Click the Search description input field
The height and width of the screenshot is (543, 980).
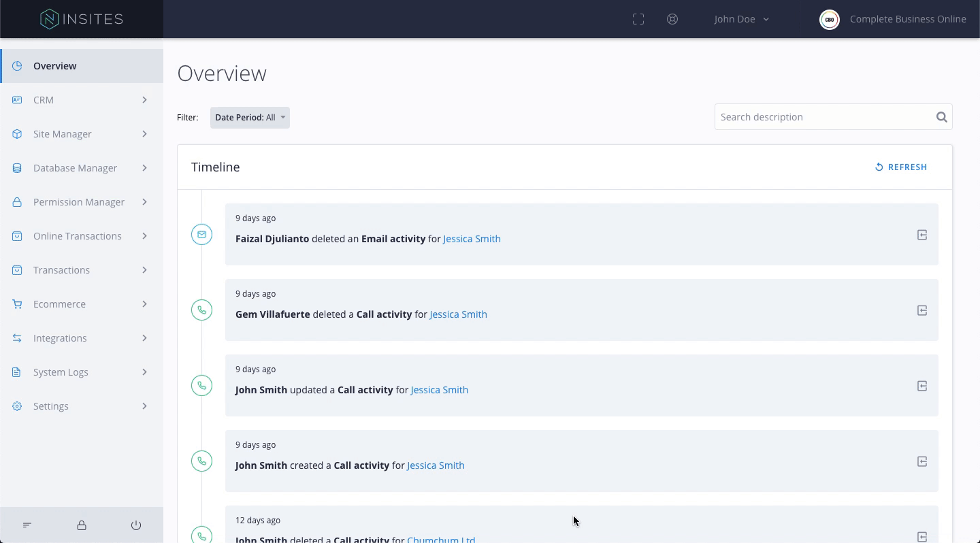click(x=823, y=117)
